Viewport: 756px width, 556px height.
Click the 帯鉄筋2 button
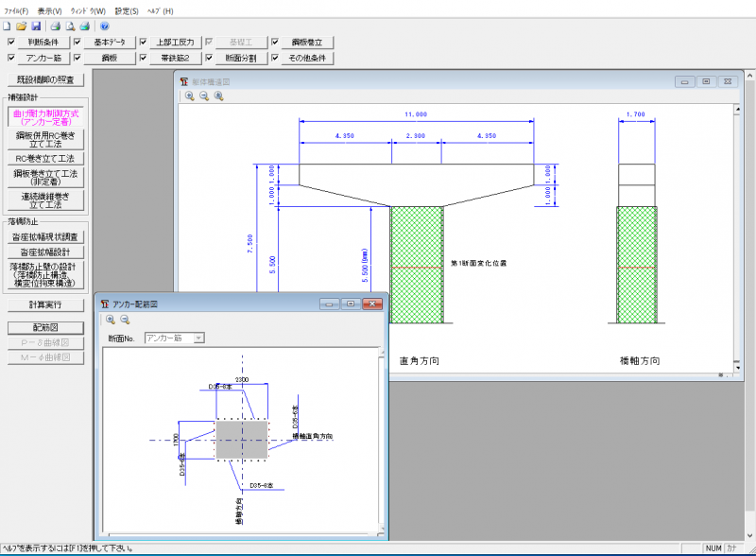pyautogui.click(x=175, y=58)
